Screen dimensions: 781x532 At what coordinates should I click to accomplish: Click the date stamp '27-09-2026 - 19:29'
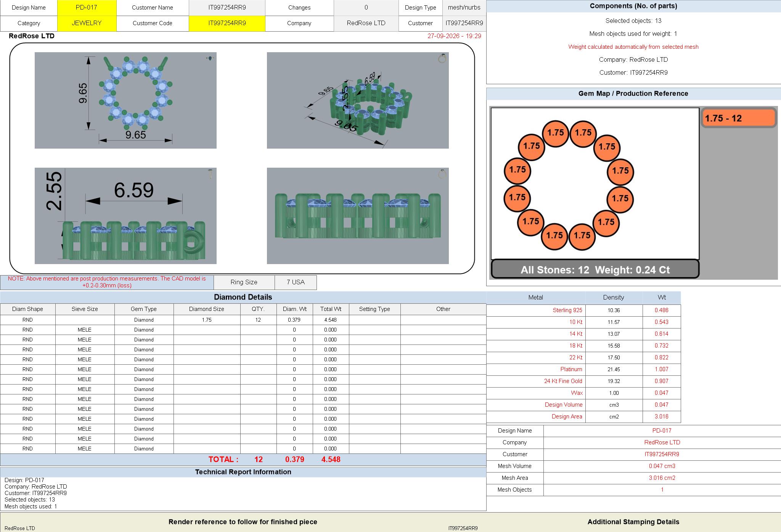454,36
